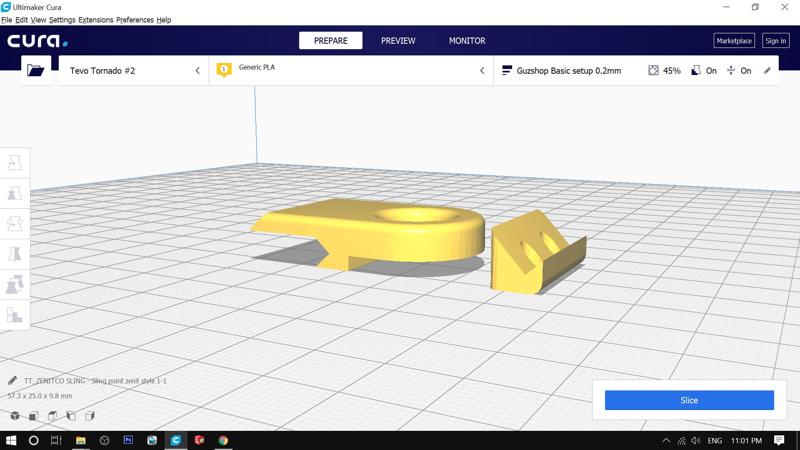Open Chrome from taskbar
800x450 pixels.
(223, 440)
